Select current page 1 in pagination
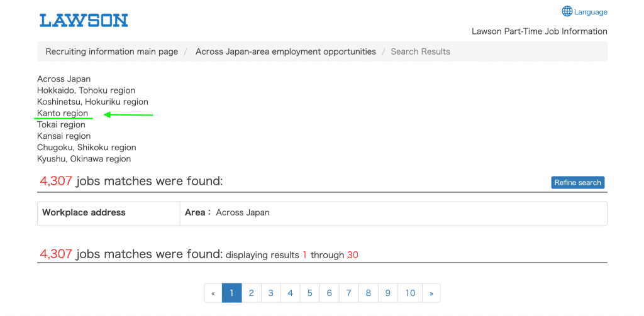The width and height of the screenshot is (644, 316). pyautogui.click(x=231, y=293)
